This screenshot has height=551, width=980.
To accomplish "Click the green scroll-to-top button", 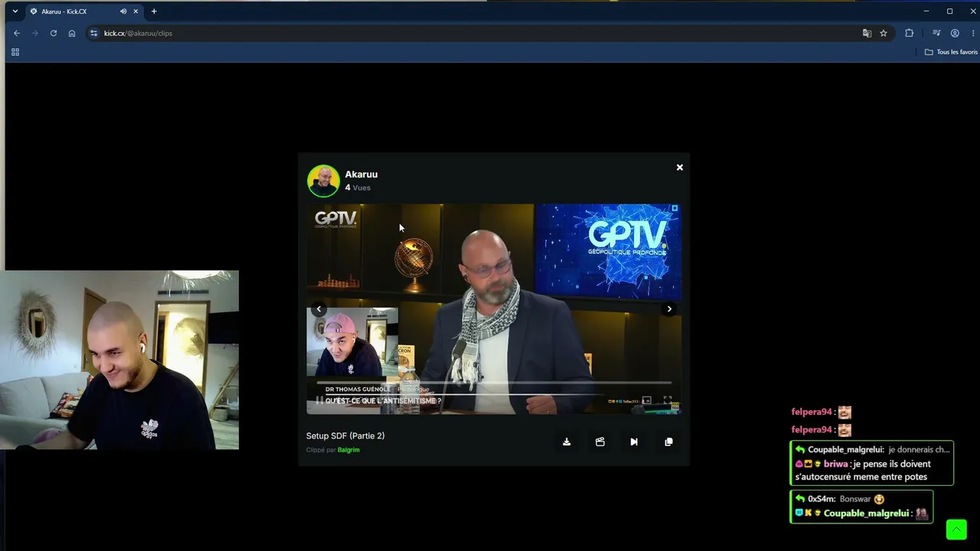I will (956, 530).
